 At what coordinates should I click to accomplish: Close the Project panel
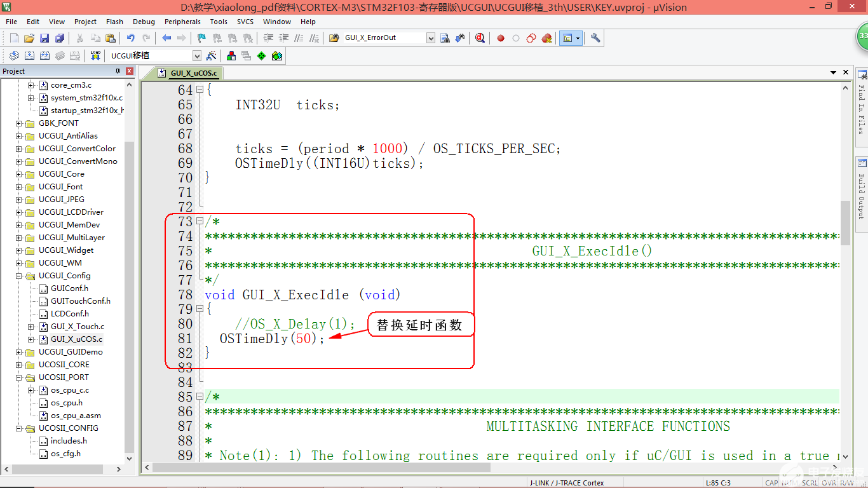[130, 71]
